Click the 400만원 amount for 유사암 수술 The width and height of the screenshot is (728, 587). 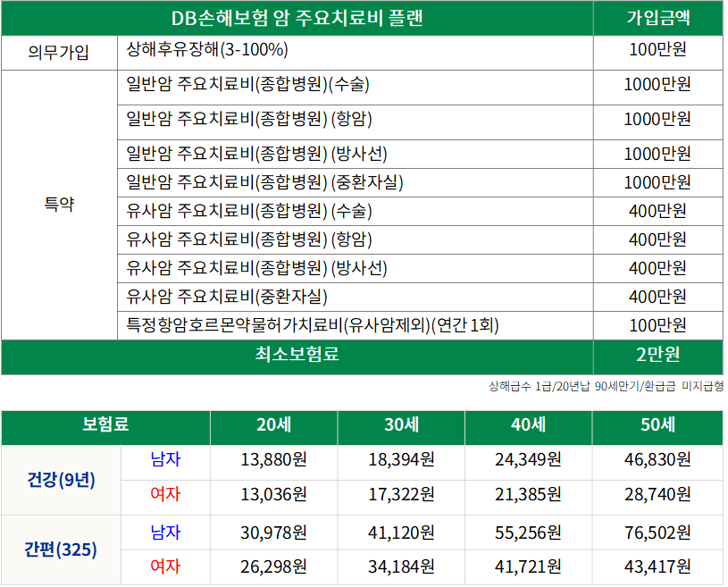[658, 211]
